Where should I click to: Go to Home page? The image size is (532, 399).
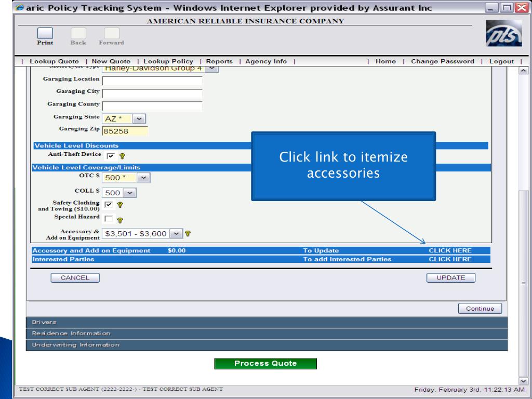(x=386, y=61)
